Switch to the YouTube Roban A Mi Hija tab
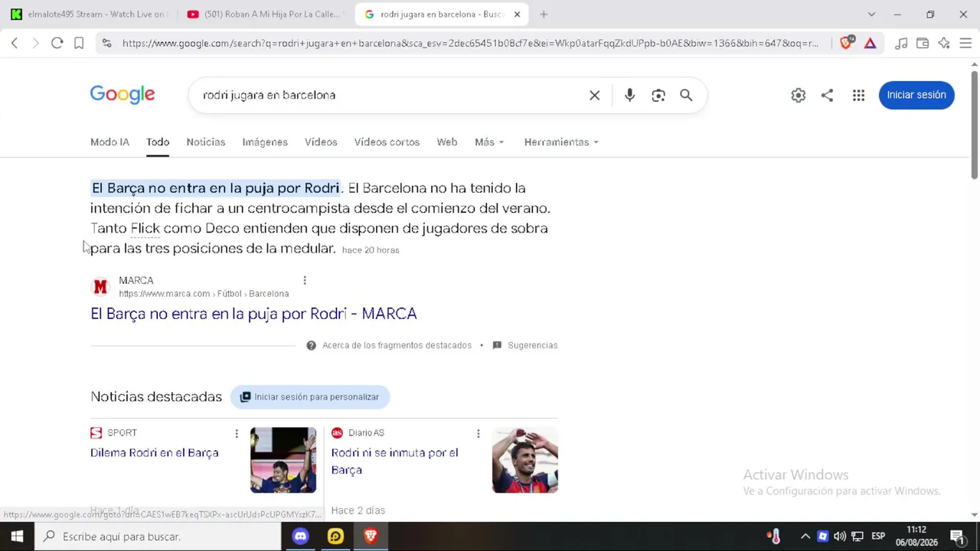Screen dimensions: 980x551 click(266, 14)
